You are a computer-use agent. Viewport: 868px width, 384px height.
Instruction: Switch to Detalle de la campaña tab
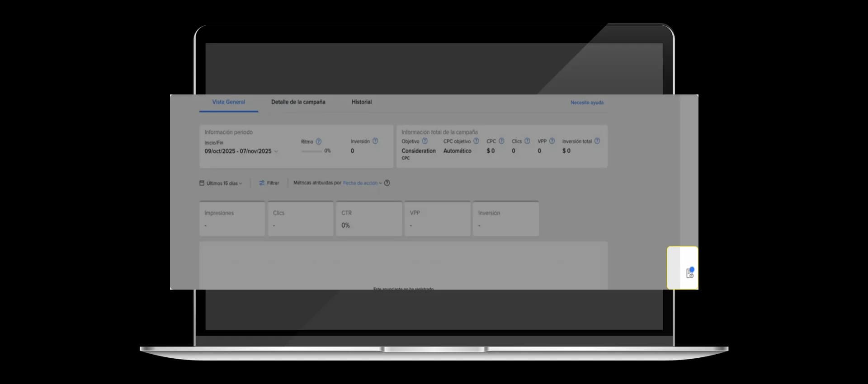pyautogui.click(x=298, y=102)
